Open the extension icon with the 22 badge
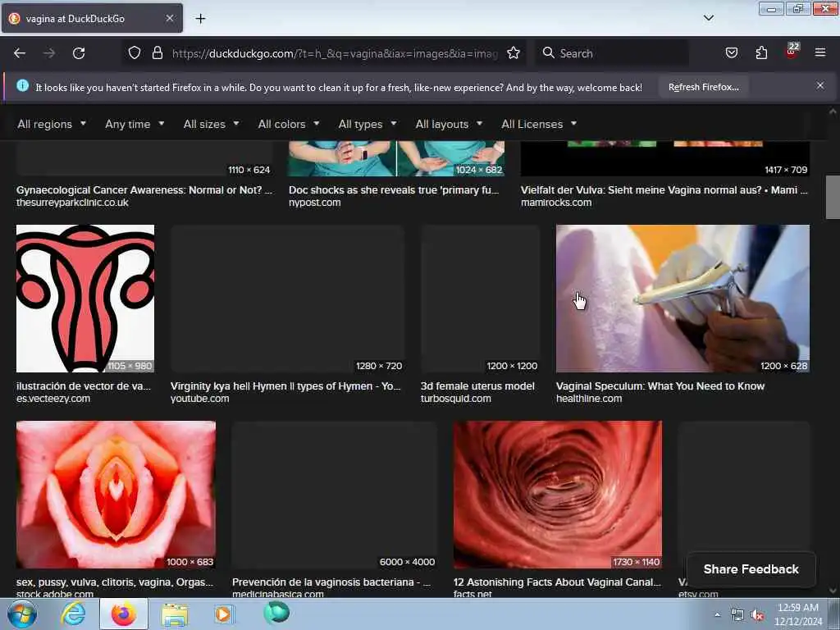The height and width of the screenshot is (630, 840). [x=792, y=52]
